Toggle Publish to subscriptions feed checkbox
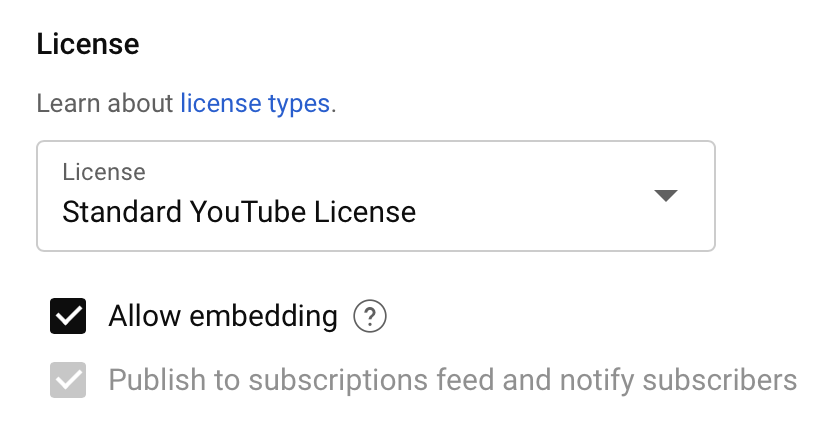Viewport: 824px width, 434px height. pyautogui.click(x=68, y=380)
